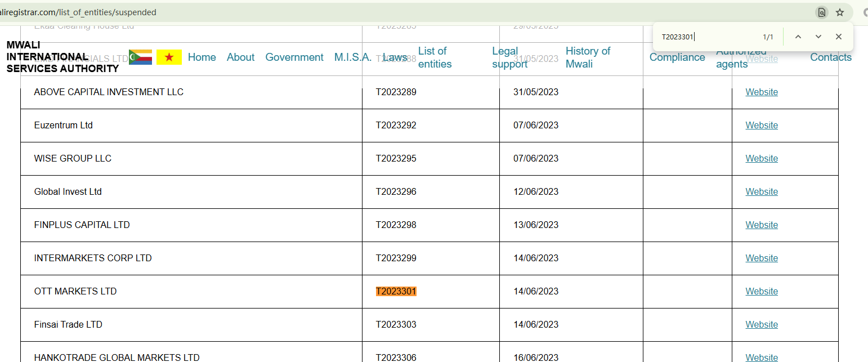Open the Home menu item

pos(202,57)
